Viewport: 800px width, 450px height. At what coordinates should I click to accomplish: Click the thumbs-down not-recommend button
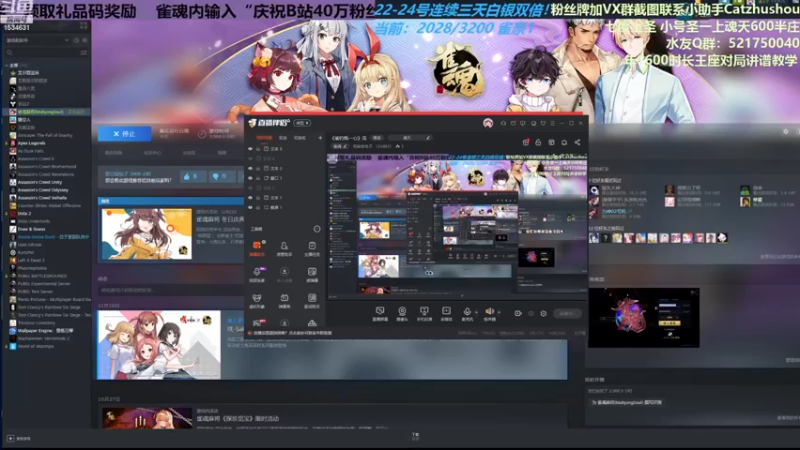click(221, 177)
